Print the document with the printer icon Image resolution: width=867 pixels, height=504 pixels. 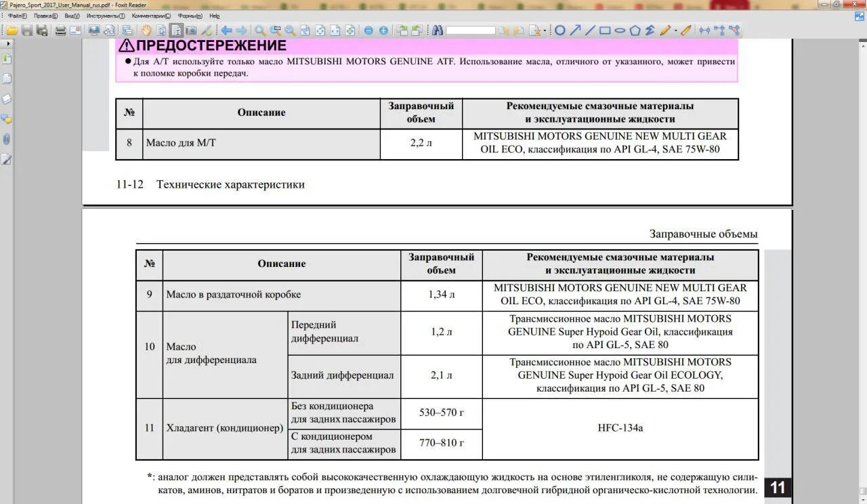pos(60,30)
